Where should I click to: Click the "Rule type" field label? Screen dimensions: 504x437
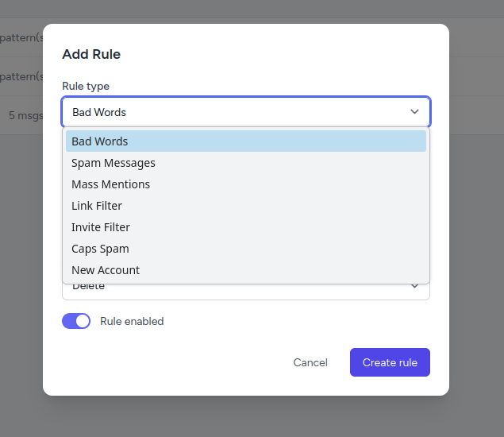(86, 86)
